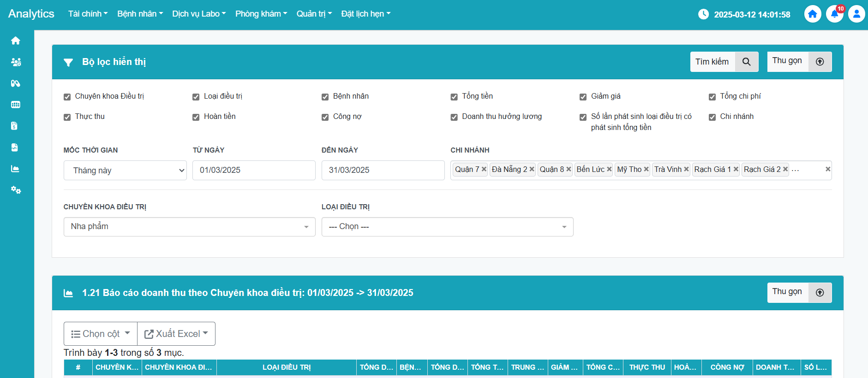Disable the Công nợ checkbox
This screenshot has height=378, width=868.
(x=325, y=117)
